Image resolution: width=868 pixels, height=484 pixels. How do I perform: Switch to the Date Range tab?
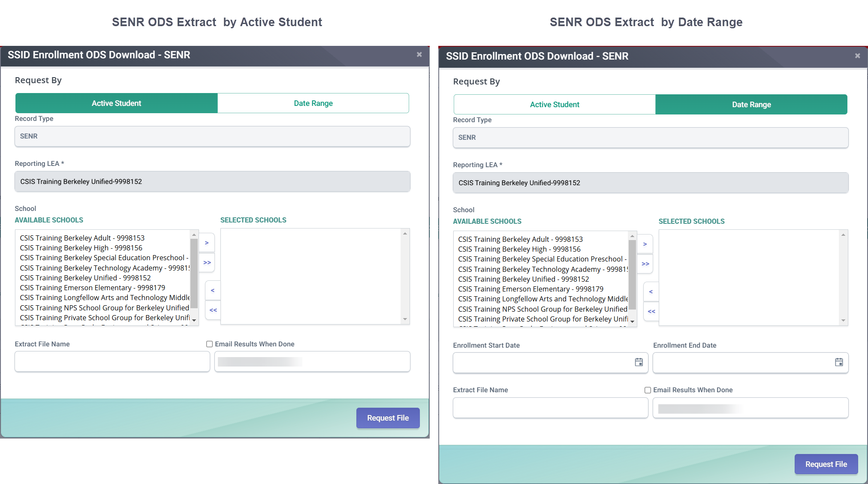click(313, 103)
